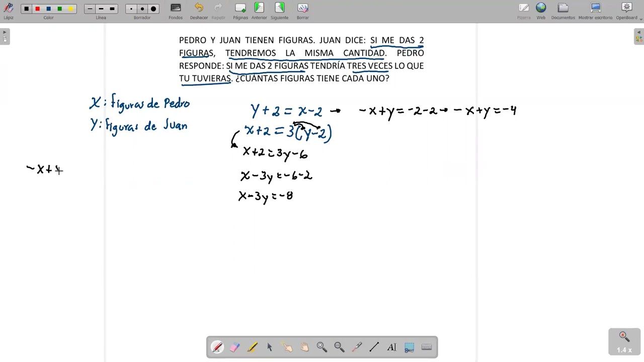Select black pen color
Image resolution: width=644 pixels, height=362 pixels.
pos(26,9)
